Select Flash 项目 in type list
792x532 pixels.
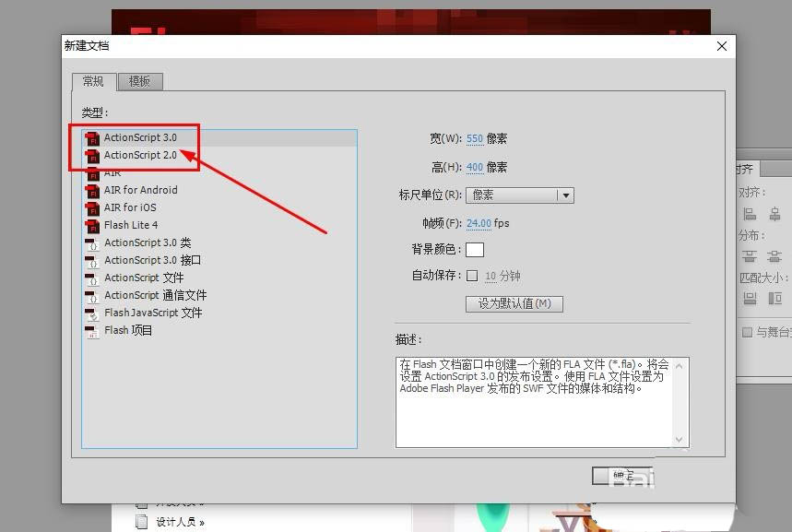219,330
